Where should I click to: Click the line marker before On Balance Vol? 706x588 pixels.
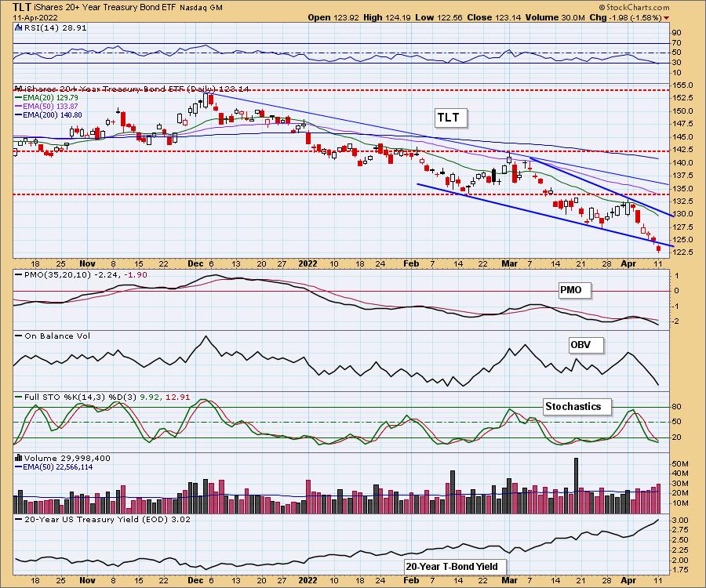coord(19,336)
